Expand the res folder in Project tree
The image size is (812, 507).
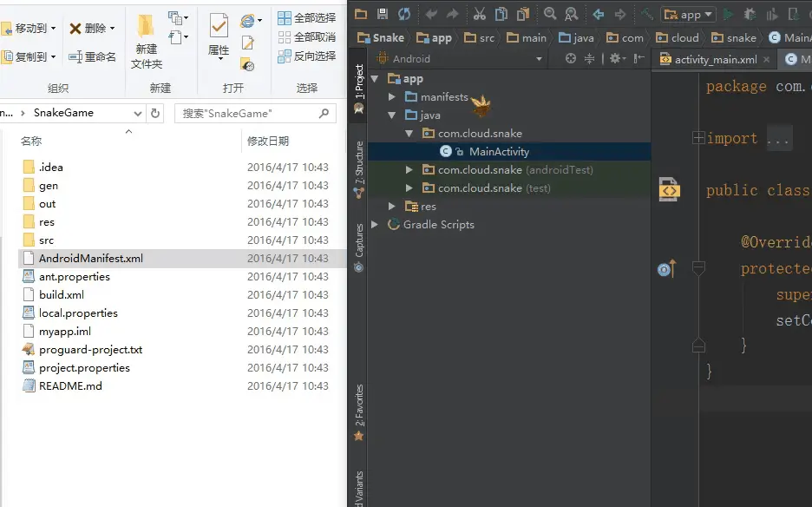[392, 206]
